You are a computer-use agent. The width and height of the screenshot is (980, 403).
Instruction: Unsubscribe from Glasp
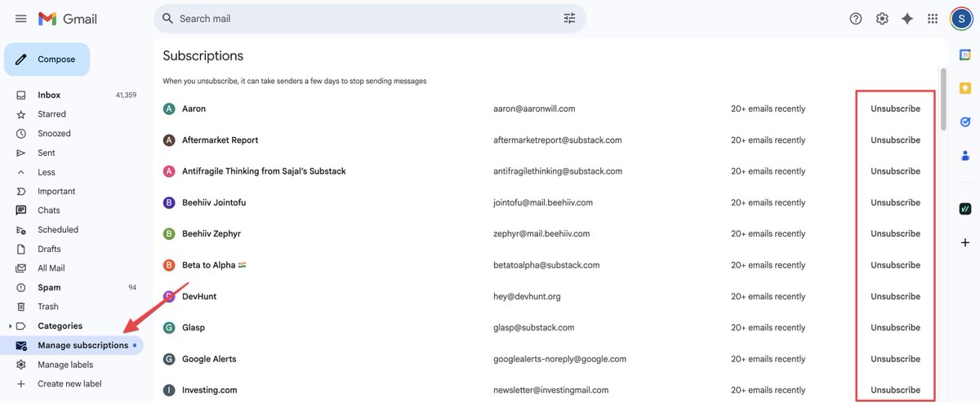point(895,328)
